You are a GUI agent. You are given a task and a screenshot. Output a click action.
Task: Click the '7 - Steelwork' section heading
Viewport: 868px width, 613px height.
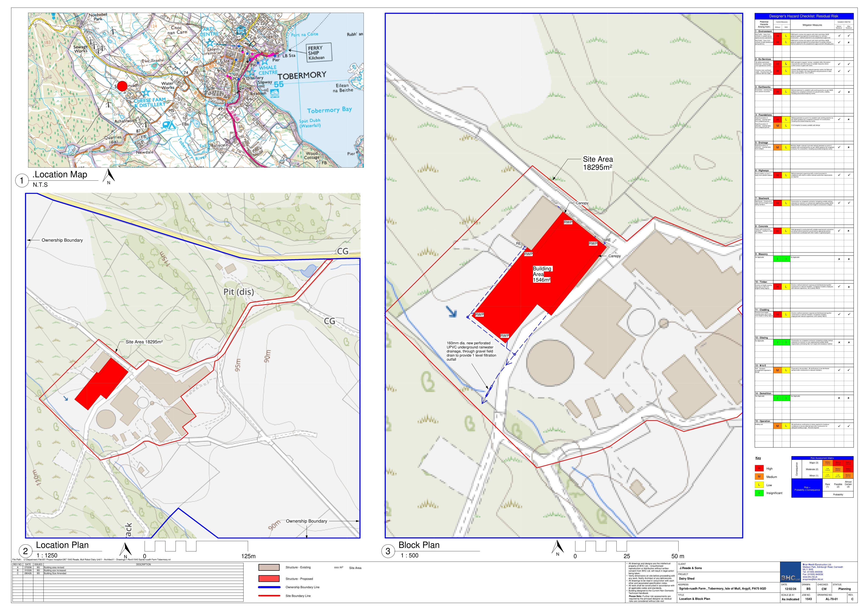coord(762,198)
